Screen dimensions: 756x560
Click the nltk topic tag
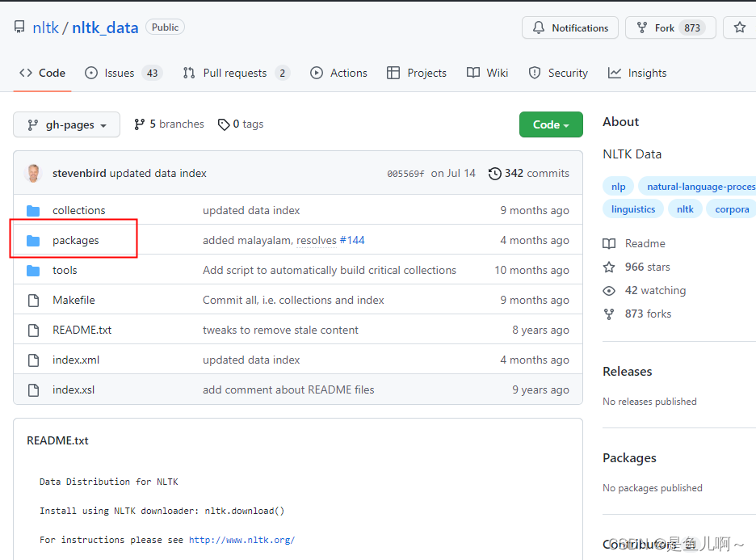685,209
